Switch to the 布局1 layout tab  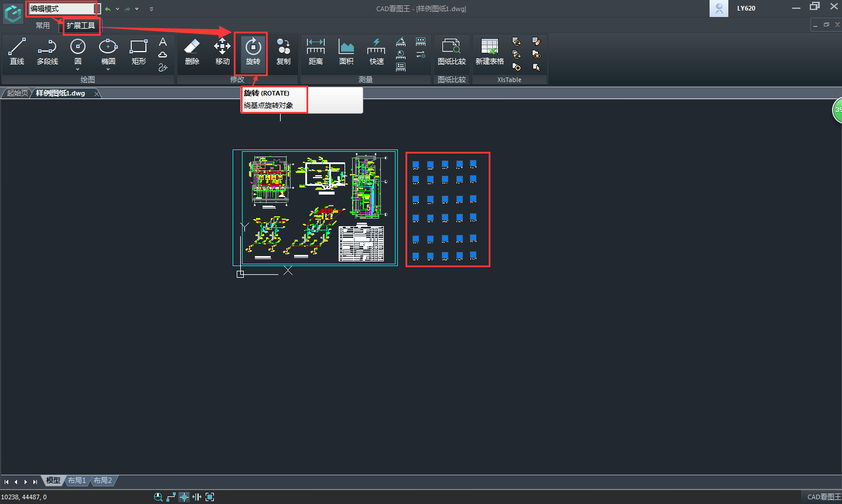(77, 481)
